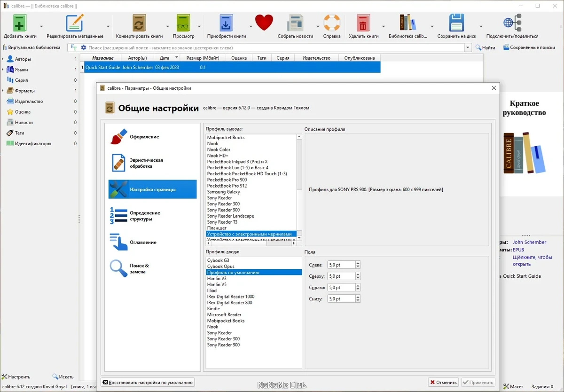
Task: Open Поиск & замена settings section
Action: (153, 268)
